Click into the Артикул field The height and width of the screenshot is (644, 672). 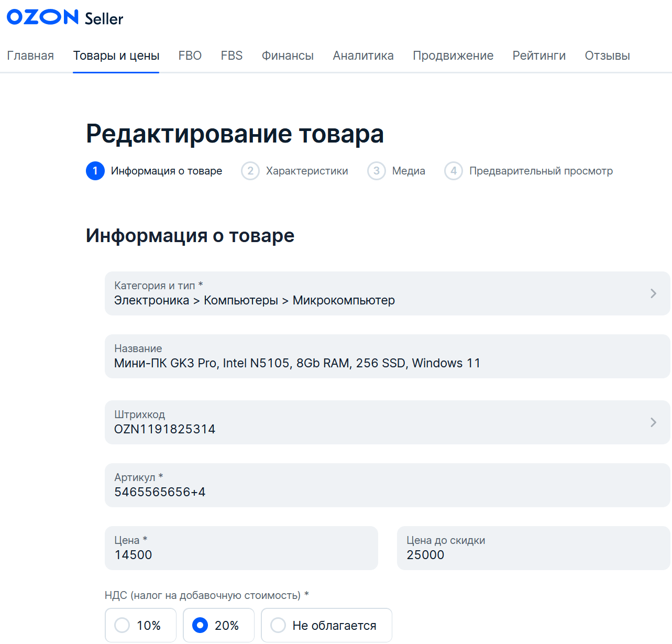388,485
